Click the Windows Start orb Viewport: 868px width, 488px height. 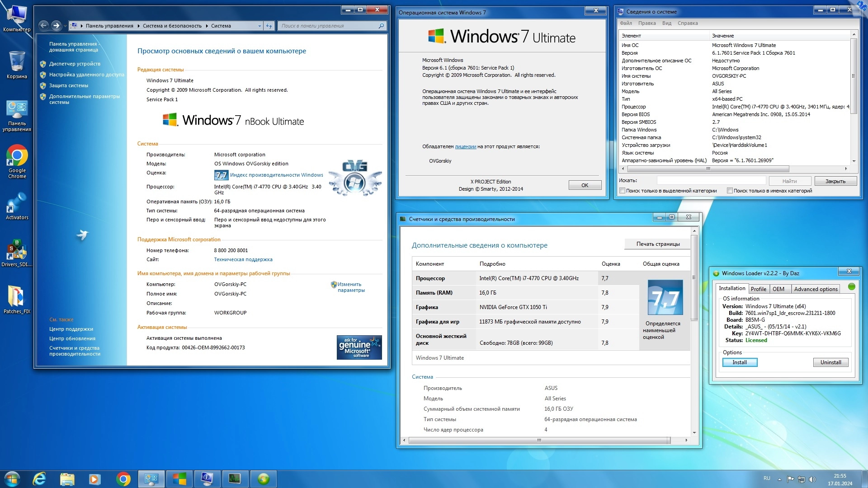[12, 479]
